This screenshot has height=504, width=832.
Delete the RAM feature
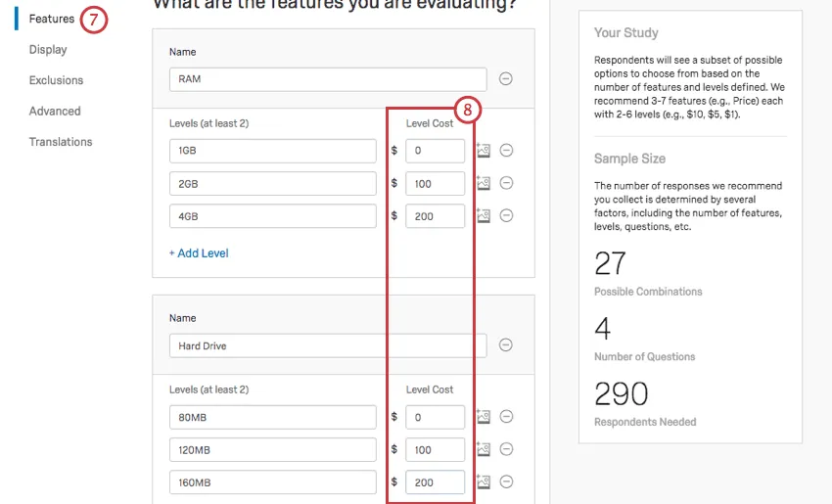click(506, 79)
